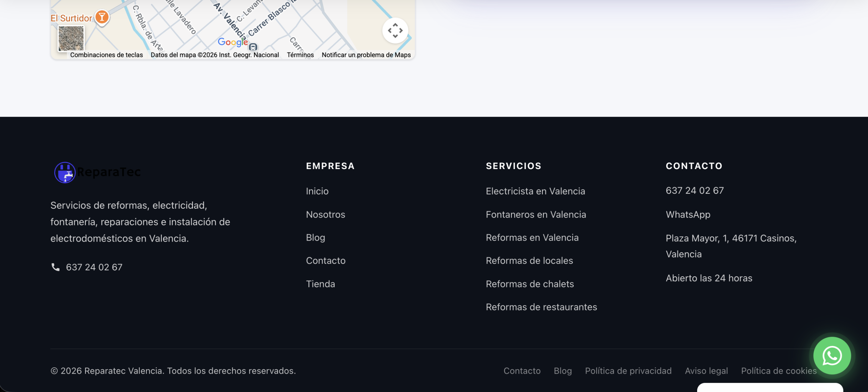The width and height of the screenshot is (868, 392).
Task: Click the copyright Reparatec Valencia text
Action: [x=173, y=371]
